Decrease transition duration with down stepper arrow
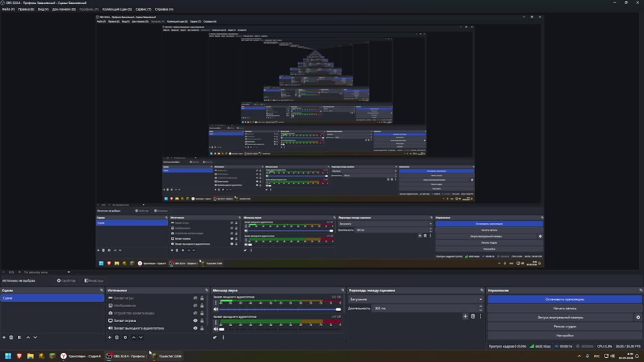 tap(480, 310)
